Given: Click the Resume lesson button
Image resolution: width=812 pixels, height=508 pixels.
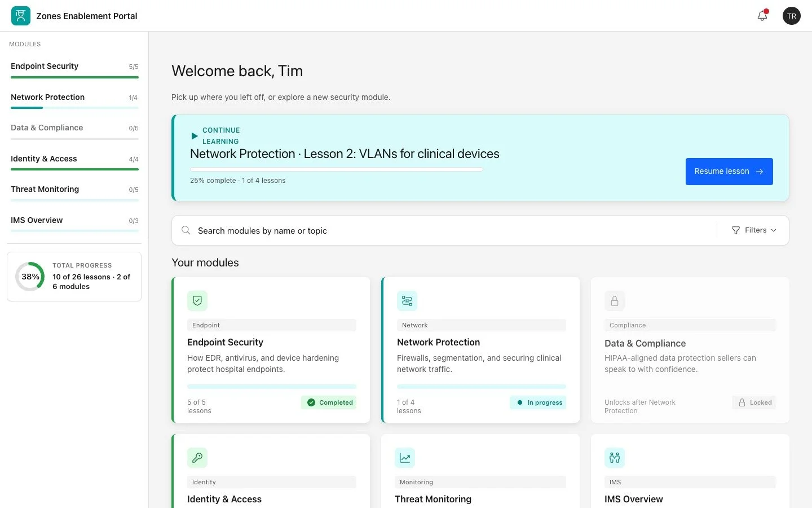Looking at the screenshot, I should [x=729, y=172].
